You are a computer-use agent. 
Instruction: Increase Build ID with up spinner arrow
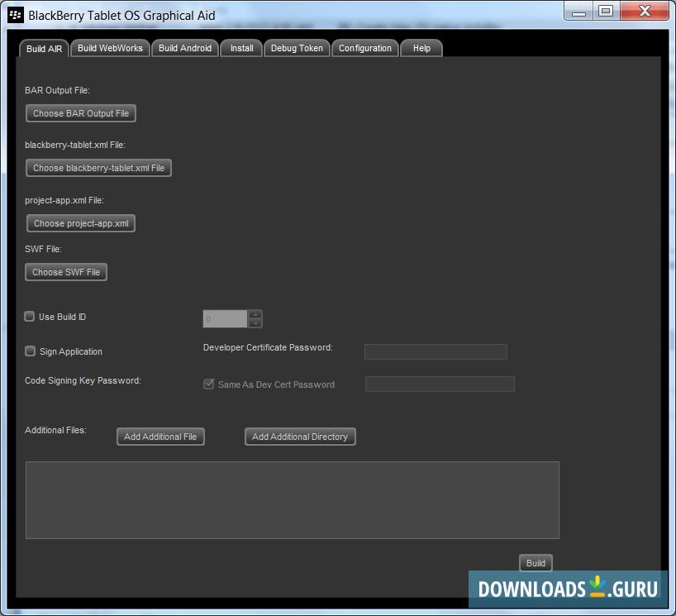(x=255, y=314)
